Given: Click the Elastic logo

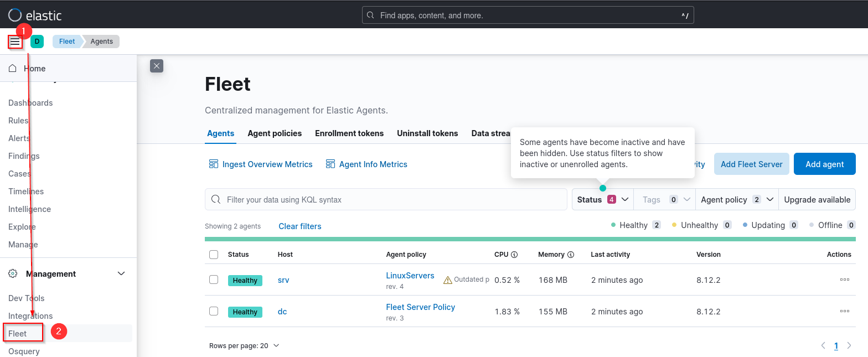Looking at the screenshot, I should (x=35, y=15).
